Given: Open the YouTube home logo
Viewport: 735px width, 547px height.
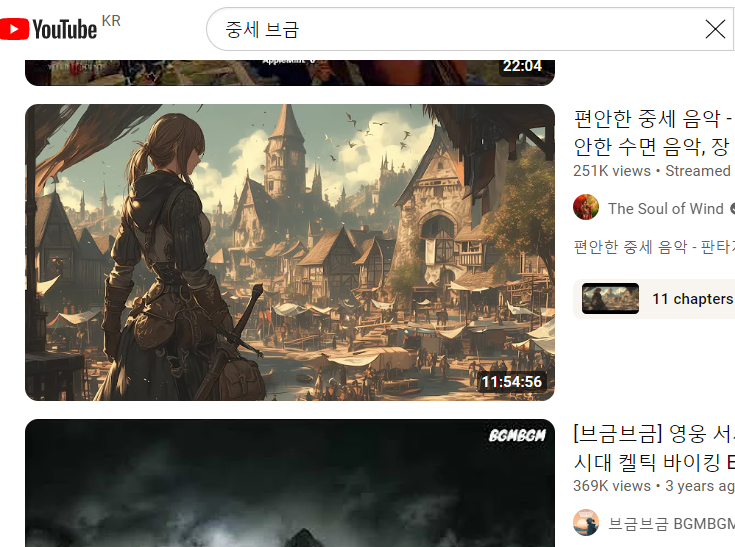Looking at the screenshot, I should (x=48, y=29).
